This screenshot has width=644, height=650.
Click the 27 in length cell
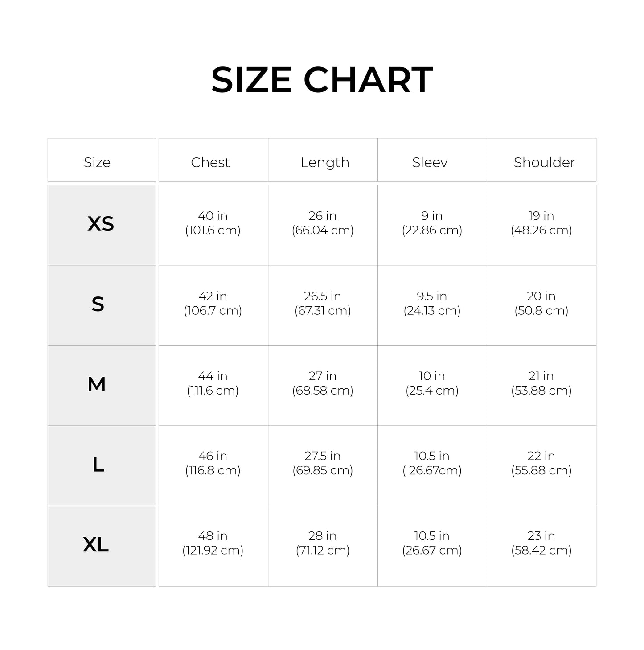[x=323, y=383]
